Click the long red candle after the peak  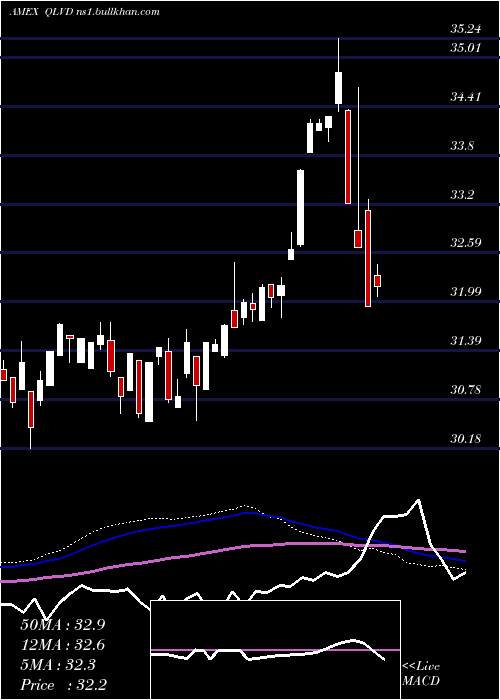348,157
